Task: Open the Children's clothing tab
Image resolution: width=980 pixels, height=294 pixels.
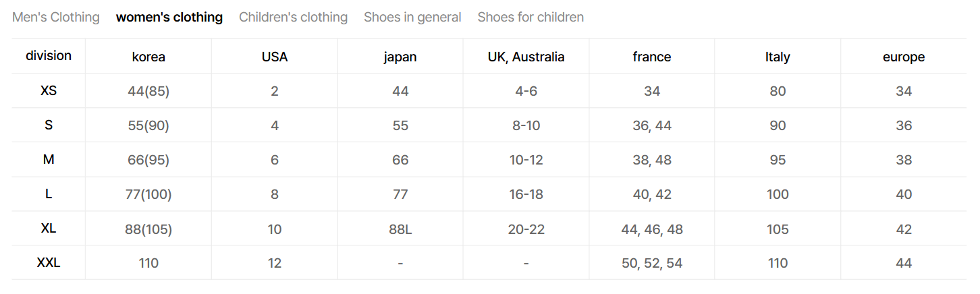Action: 293,18
